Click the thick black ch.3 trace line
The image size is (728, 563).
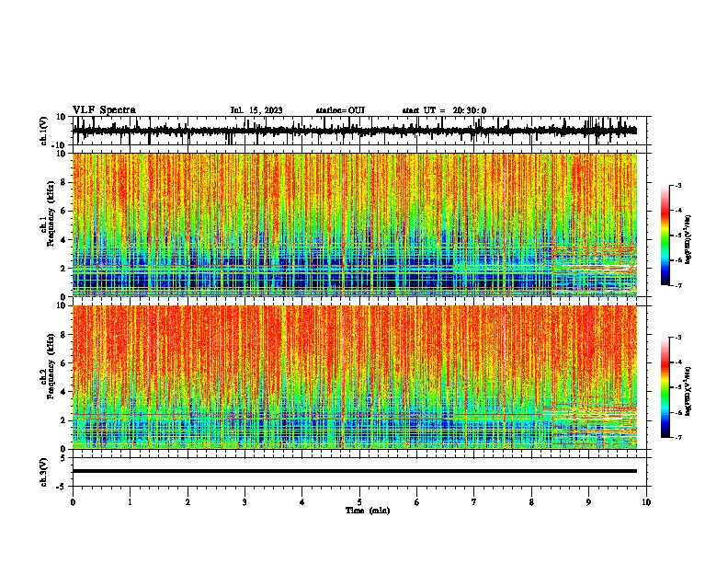tap(355, 471)
